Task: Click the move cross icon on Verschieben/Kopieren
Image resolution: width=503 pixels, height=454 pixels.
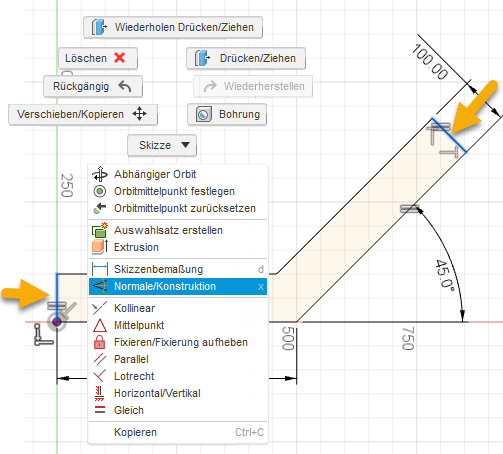Action: coord(139,114)
